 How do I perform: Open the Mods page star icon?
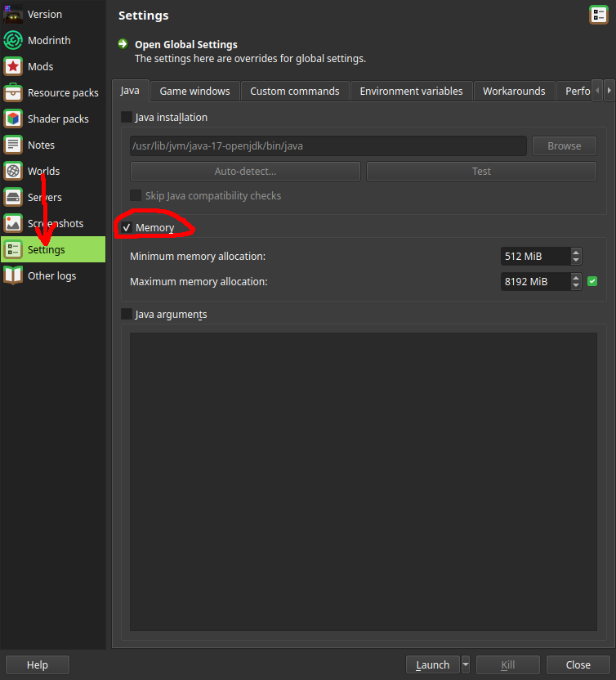pyautogui.click(x=13, y=66)
